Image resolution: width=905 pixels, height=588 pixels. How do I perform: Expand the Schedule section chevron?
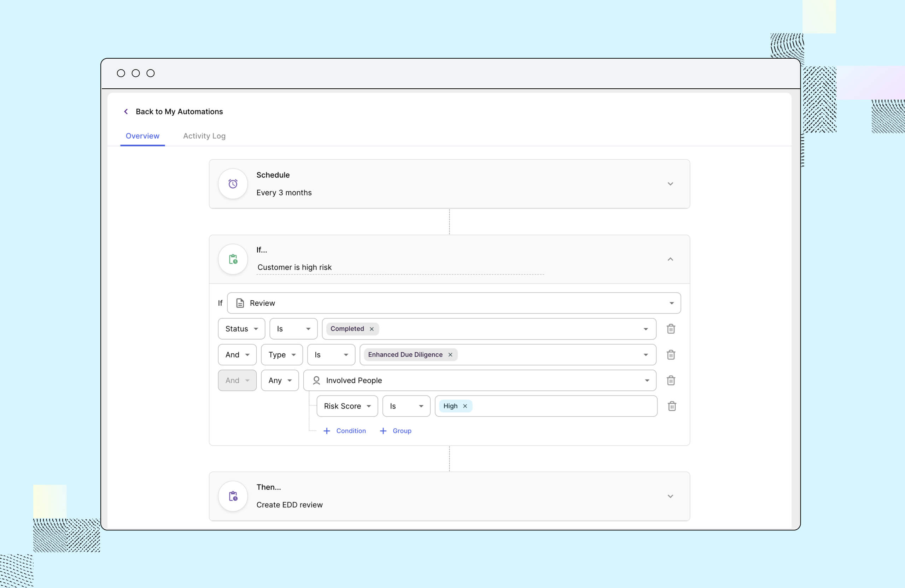coord(671,184)
